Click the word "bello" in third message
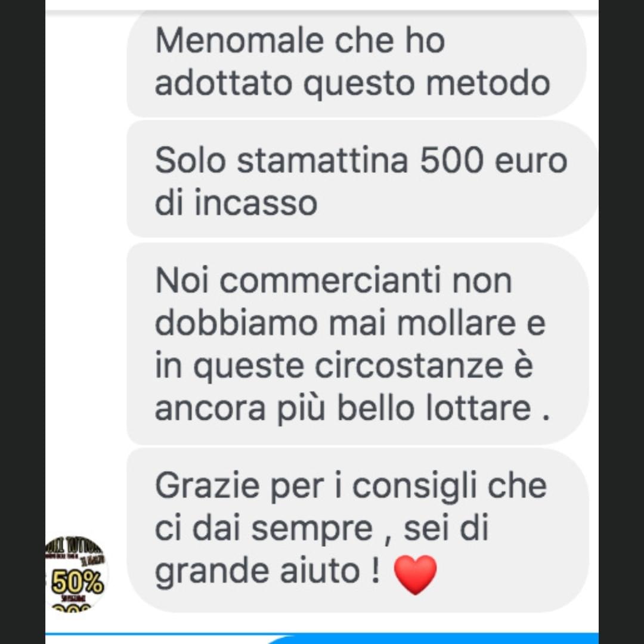Image resolution: width=644 pixels, height=644 pixels. pos(376,408)
